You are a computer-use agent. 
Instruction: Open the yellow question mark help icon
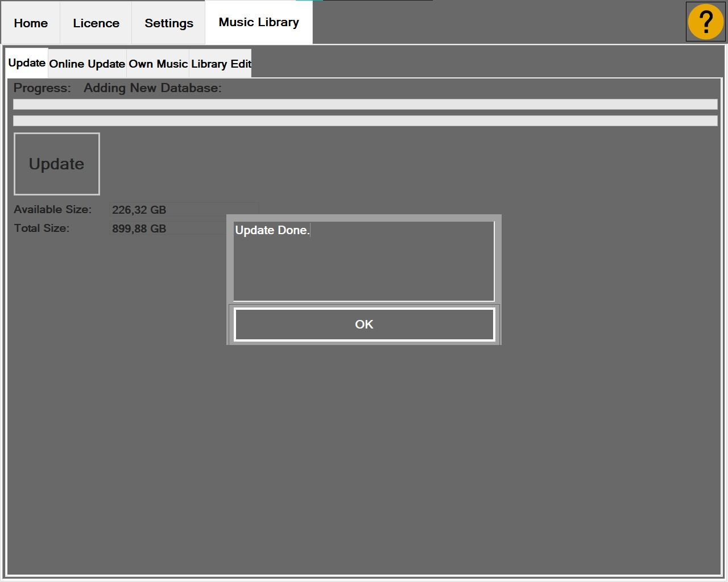[x=706, y=22]
